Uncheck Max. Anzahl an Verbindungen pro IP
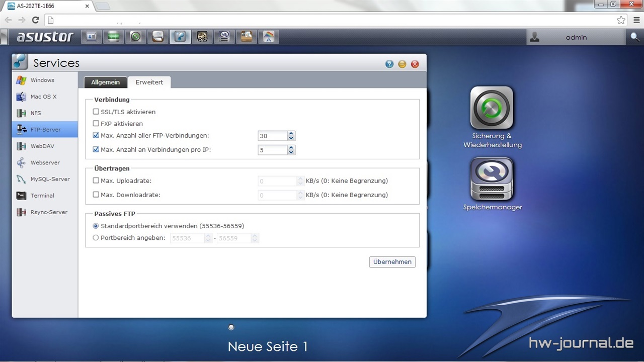The image size is (644, 362). pyautogui.click(x=96, y=149)
